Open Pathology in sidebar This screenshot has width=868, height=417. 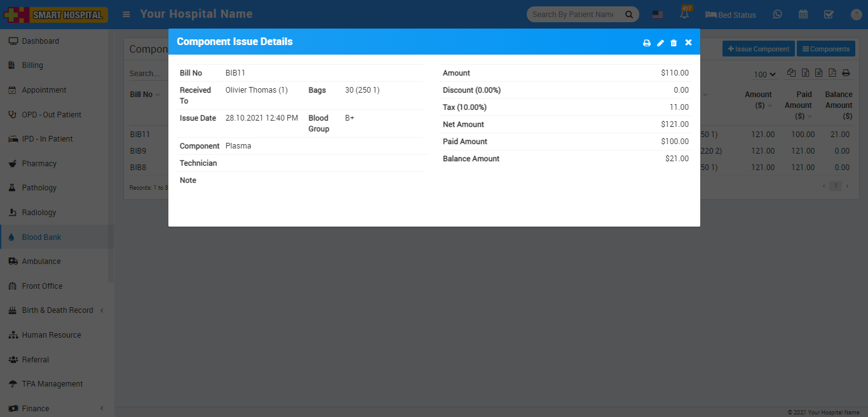click(39, 188)
